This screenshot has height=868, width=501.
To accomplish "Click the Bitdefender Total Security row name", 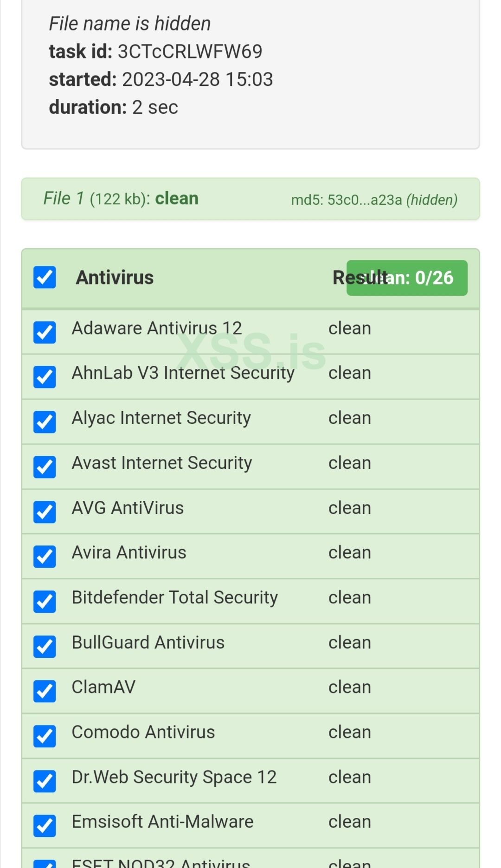I will (x=174, y=597).
